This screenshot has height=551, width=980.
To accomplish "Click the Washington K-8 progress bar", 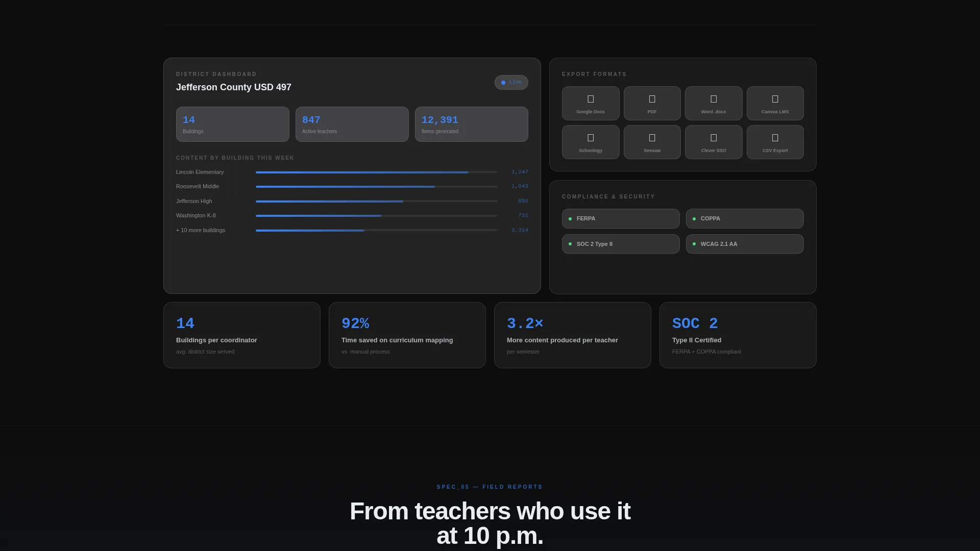I will click(377, 216).
